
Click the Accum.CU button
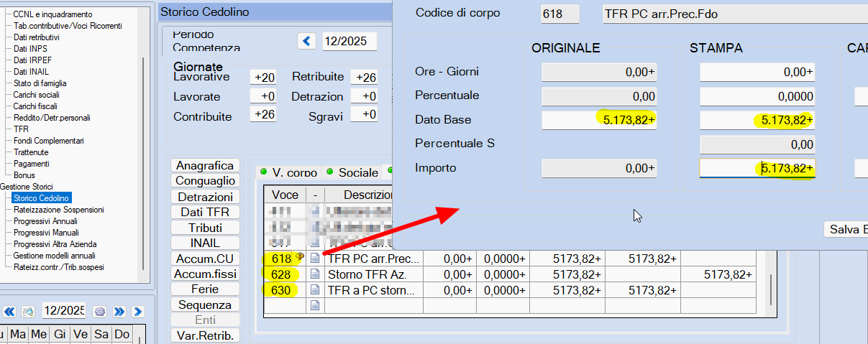coord(205,259)
